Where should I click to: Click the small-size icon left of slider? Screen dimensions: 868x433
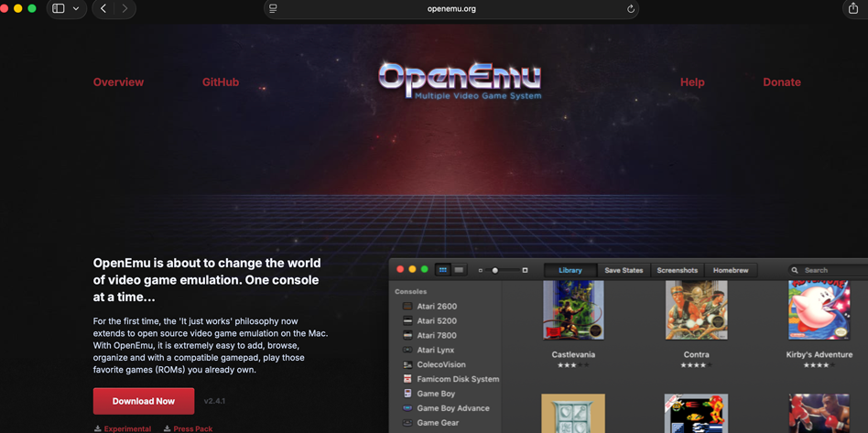pyautogui.click(x=481, y=270)
